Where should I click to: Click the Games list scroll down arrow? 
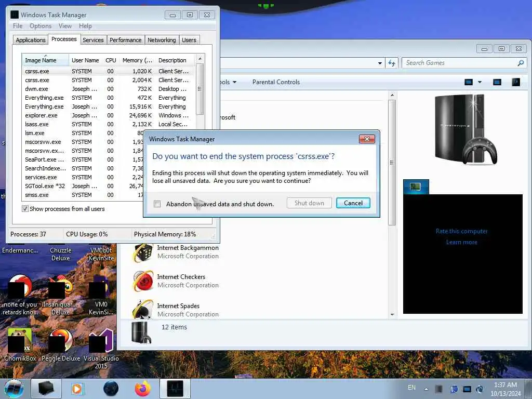click(x=392, y=314)
